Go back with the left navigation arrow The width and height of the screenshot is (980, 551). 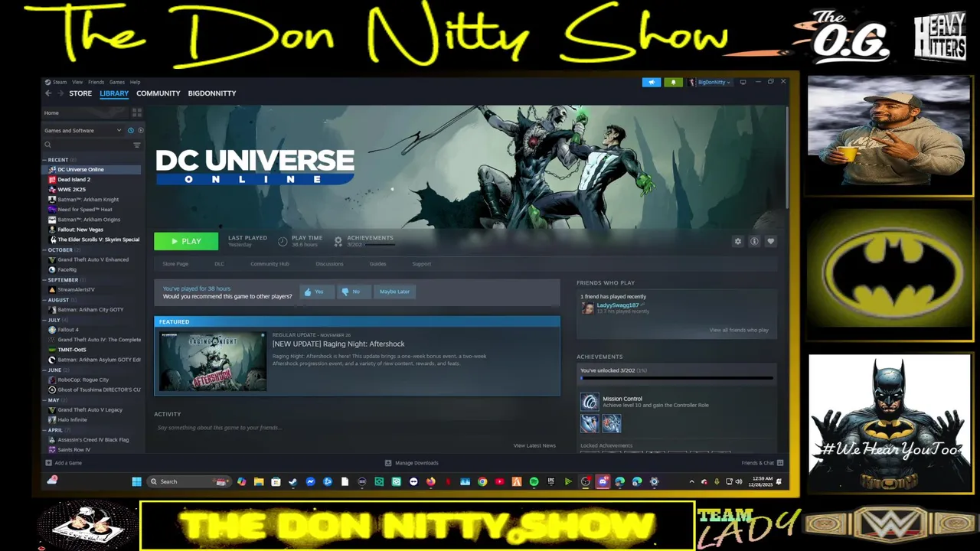coord(48,93)
